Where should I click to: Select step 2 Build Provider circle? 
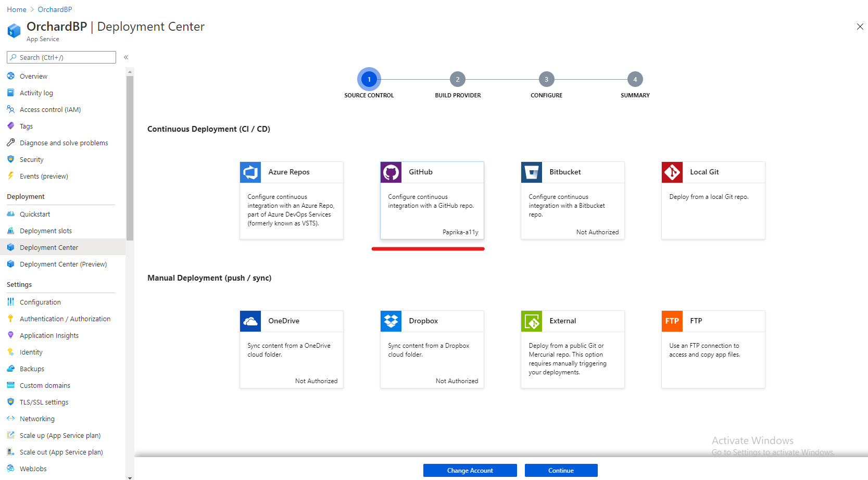(x=458, y=80)
